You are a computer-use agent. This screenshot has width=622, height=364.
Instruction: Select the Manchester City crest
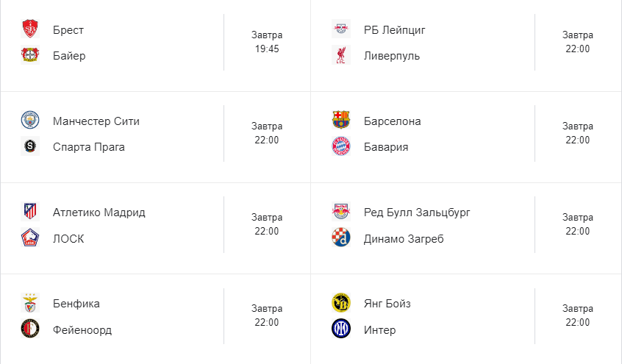(x=30, y=121)
